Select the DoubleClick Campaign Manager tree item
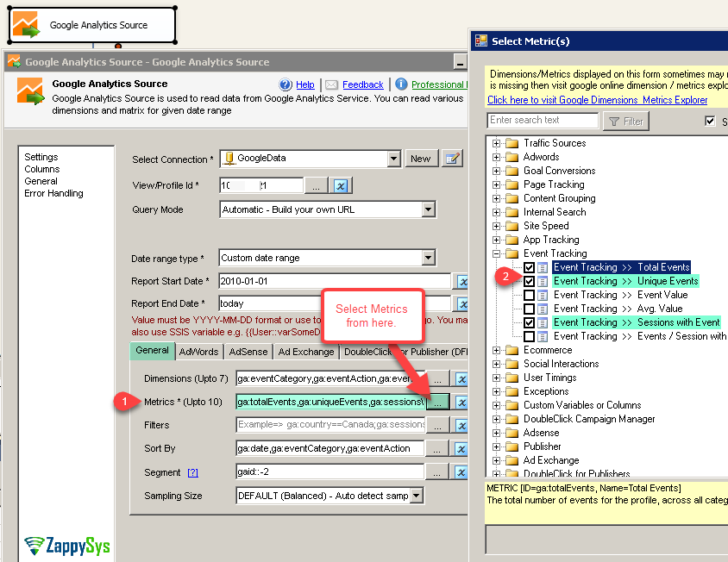This screenshot has height=562, width=728. tap(589, 419)
